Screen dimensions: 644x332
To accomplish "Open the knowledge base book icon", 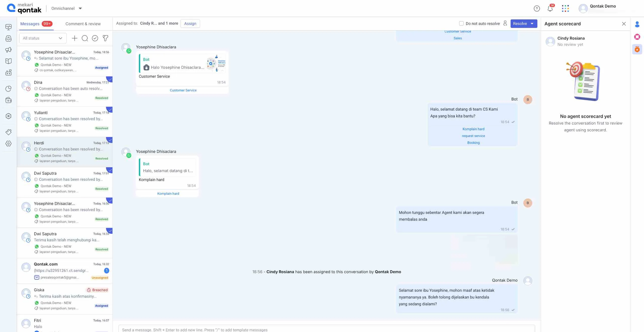I will (8, 61).
